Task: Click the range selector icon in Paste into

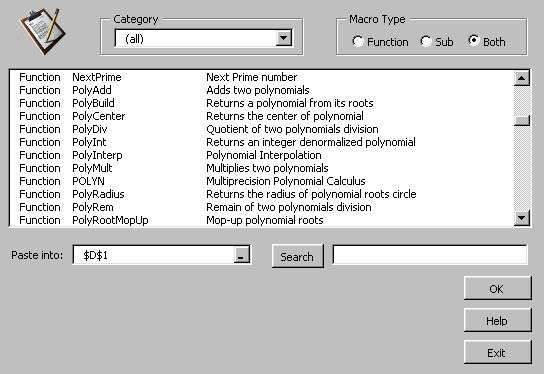Action: pos(241,255)
